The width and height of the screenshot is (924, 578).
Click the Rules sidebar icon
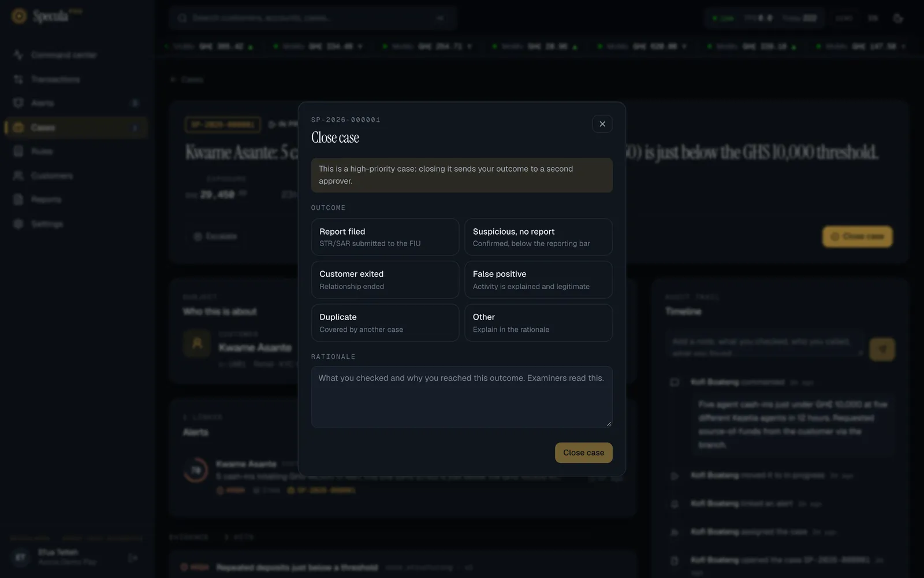coord(18,151)
